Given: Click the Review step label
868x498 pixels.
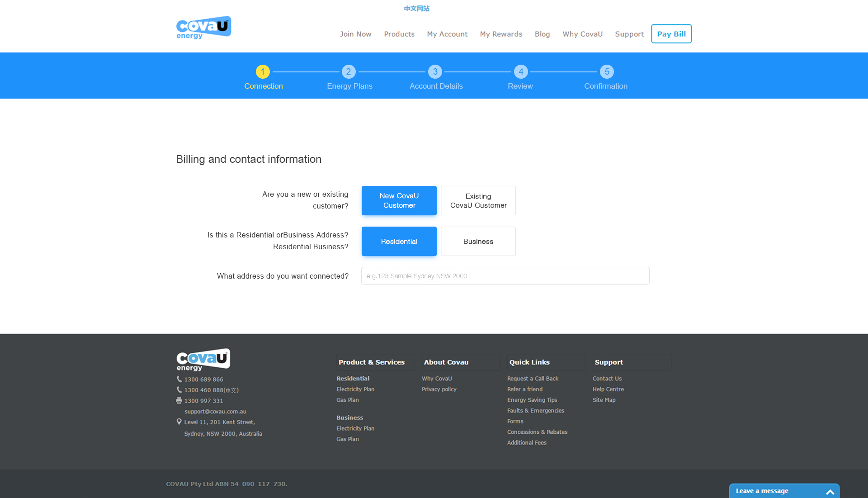Looking at the screenshot, I should coord(520,86).
